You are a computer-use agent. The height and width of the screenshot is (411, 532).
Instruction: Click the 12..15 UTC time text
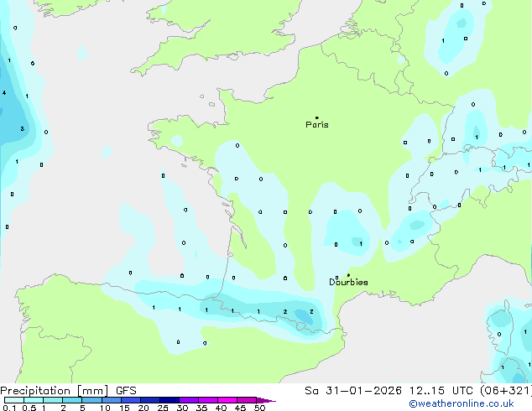(441, 391)
